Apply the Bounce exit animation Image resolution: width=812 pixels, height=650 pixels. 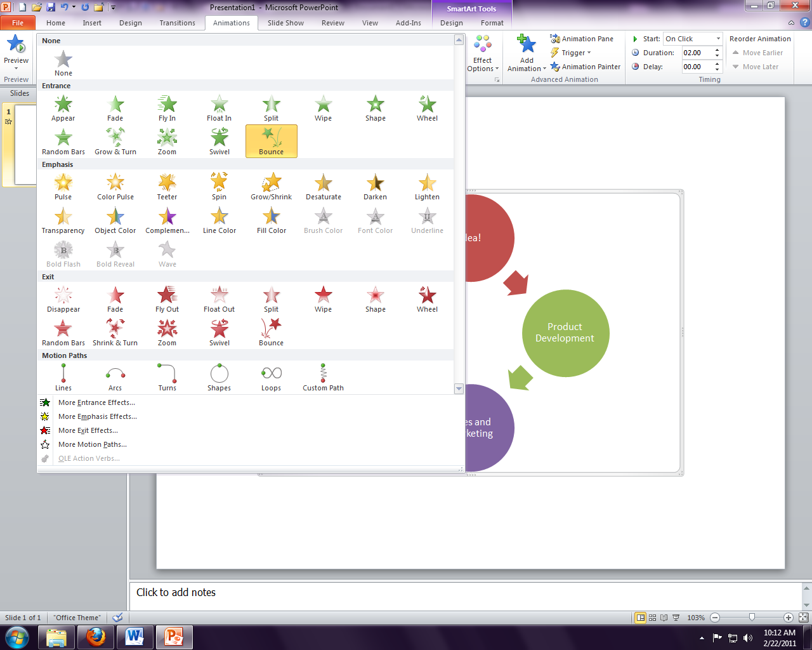pos(272,333)
